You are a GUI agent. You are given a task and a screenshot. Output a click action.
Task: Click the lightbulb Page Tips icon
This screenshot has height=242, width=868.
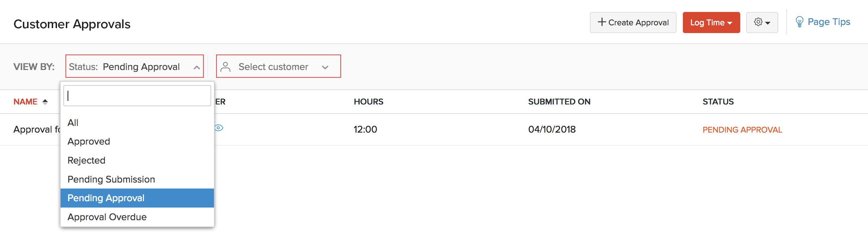[x=799, y=22]
